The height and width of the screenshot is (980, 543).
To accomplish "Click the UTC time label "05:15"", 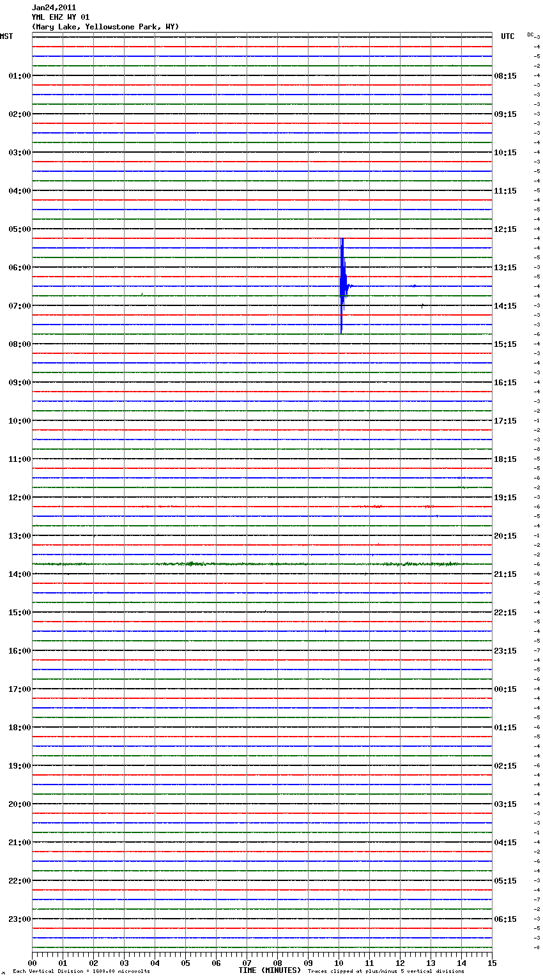I will [x=505, y=881].
